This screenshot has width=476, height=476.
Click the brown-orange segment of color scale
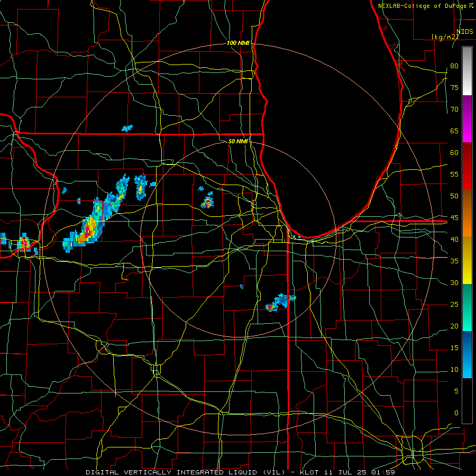click(467, 213)
